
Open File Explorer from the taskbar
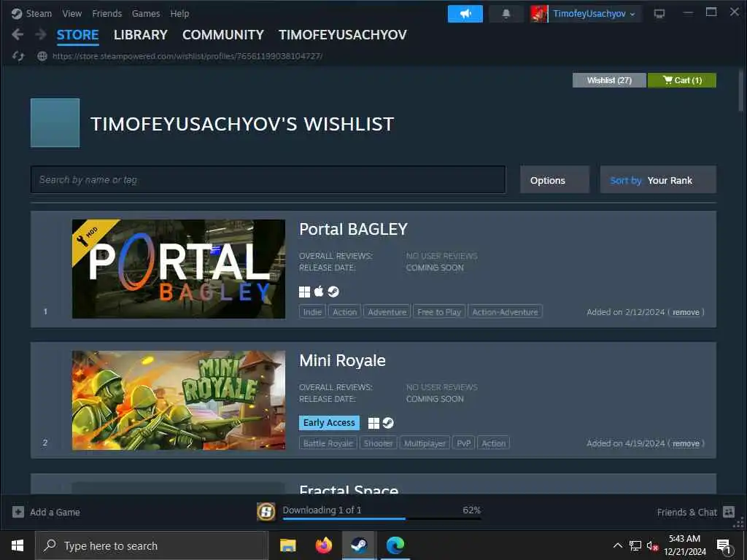pyautogui.click(x=287, y=545)
